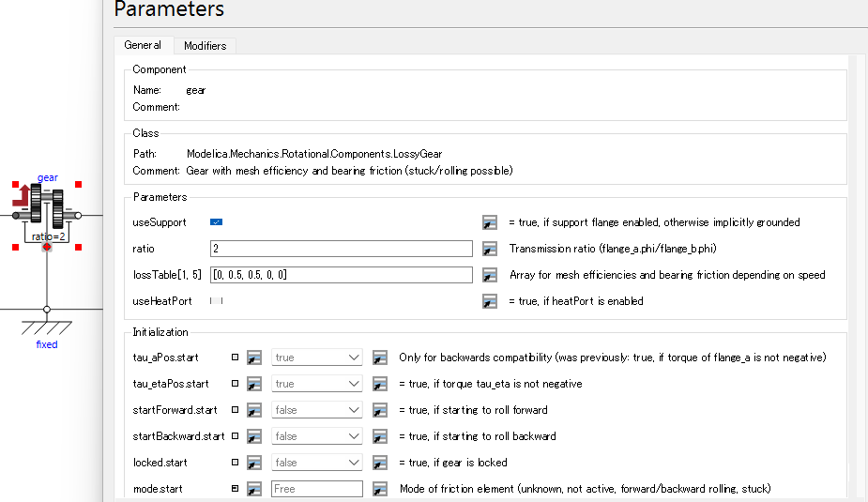Click the lossTable array input field
Screen dimensions: 868x502
(341, 275)
